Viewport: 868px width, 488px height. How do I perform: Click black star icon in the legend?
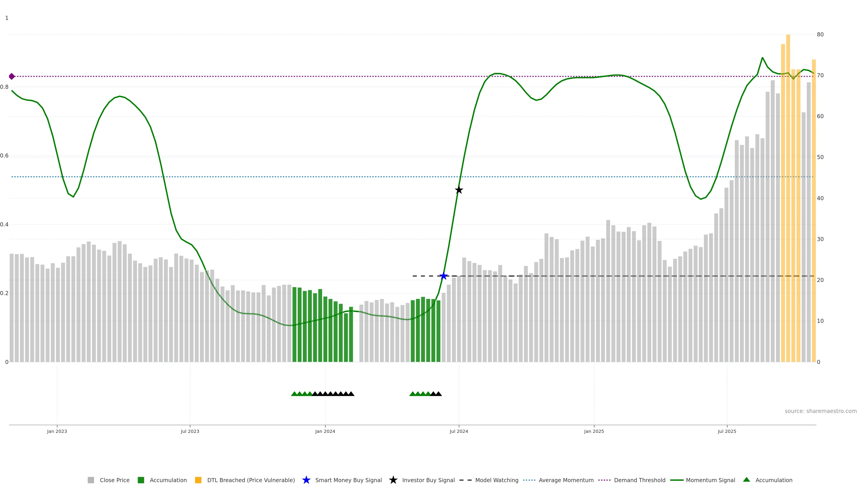(x=393, y=480)
